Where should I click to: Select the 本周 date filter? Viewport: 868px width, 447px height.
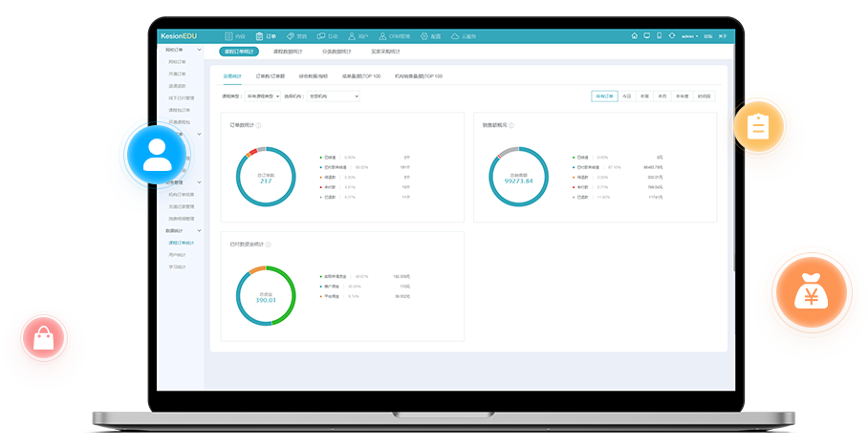(644, 96)
